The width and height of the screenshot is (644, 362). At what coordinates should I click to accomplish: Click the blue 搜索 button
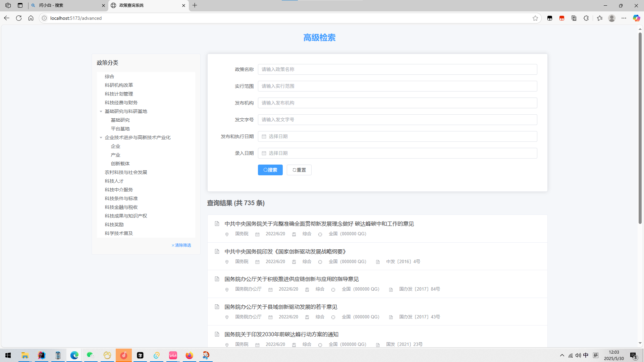270,170
